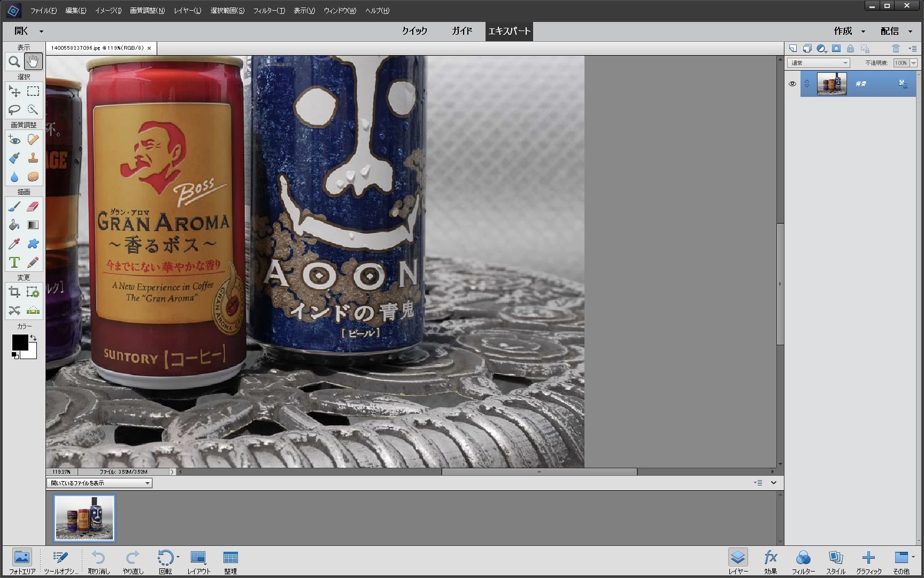Select the Blur water drop tool
This screenshot has height=578, width=924.
click(14, 177)
